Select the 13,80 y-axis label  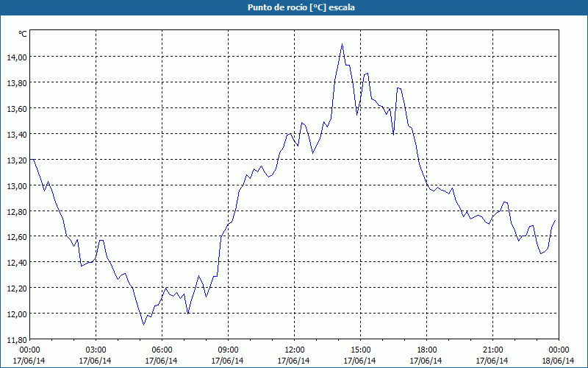click(x=17, y=82)
